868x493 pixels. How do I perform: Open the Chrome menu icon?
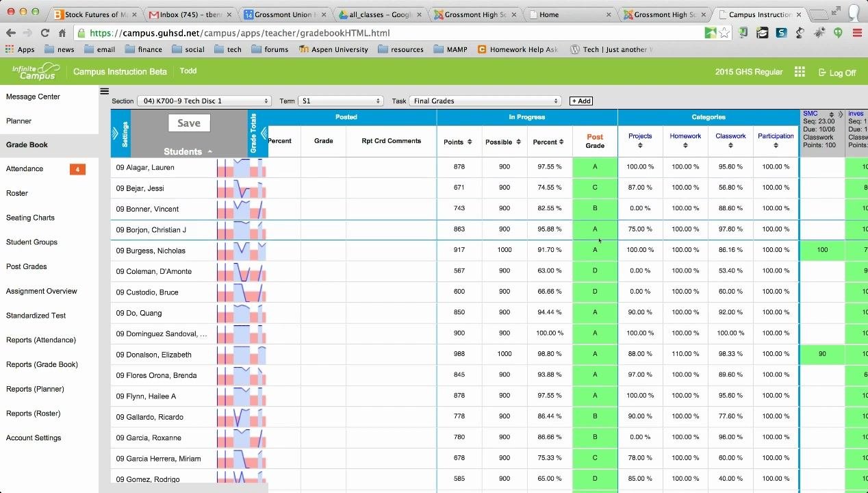click(856, 33)
